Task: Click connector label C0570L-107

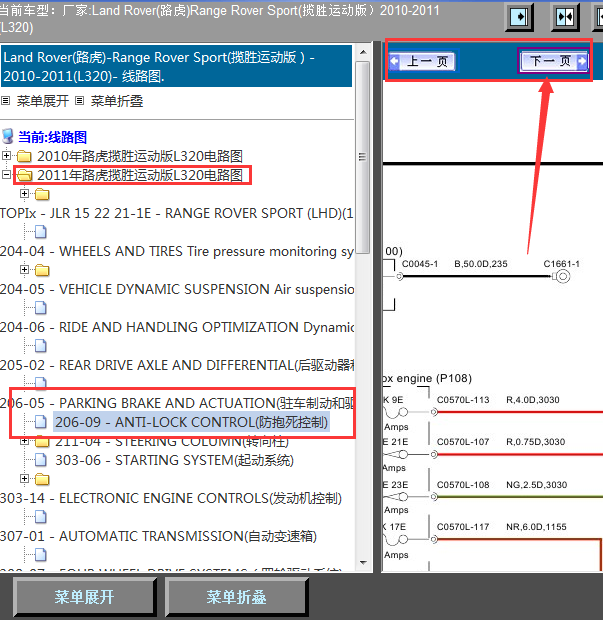Action: pyautogui.click(x=463, y=442)
